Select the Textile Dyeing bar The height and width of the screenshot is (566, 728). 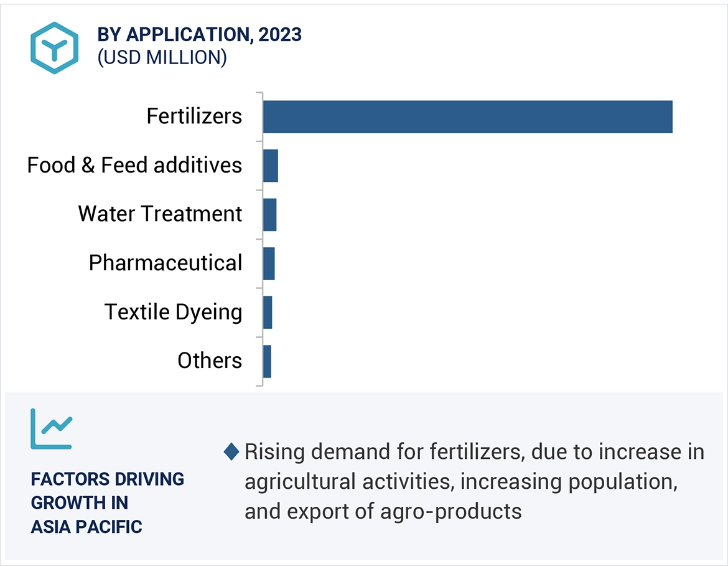point(268,312)
